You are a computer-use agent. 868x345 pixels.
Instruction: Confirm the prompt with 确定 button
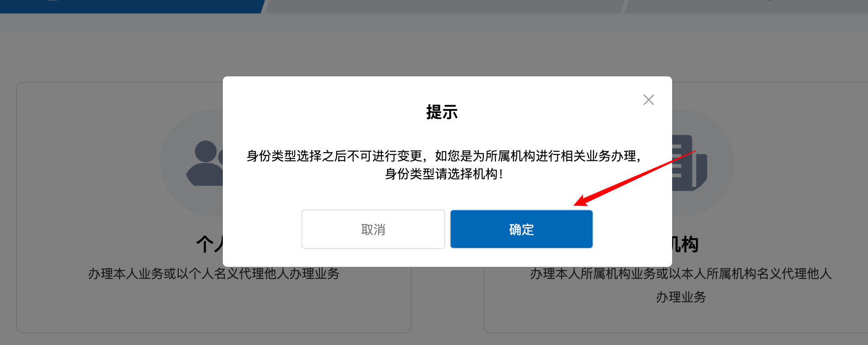522,229
